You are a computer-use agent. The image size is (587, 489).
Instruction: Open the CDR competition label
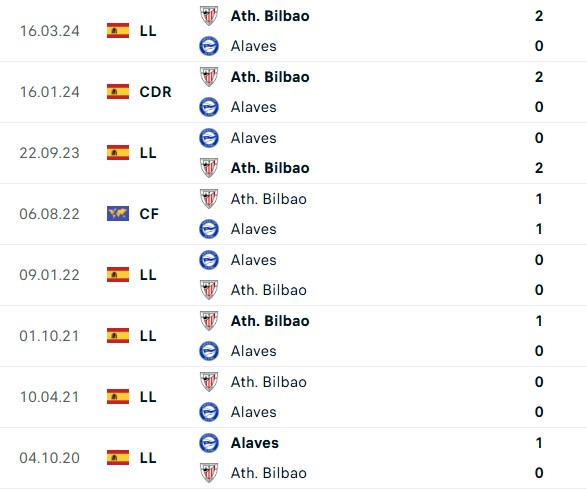(x=155, y=92)
